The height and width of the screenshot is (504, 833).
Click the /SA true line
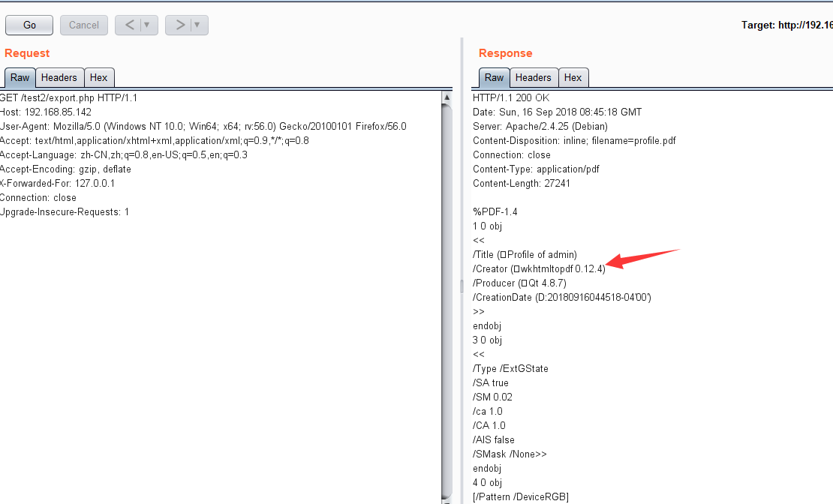pyautogui.click(x=490, y=383)
